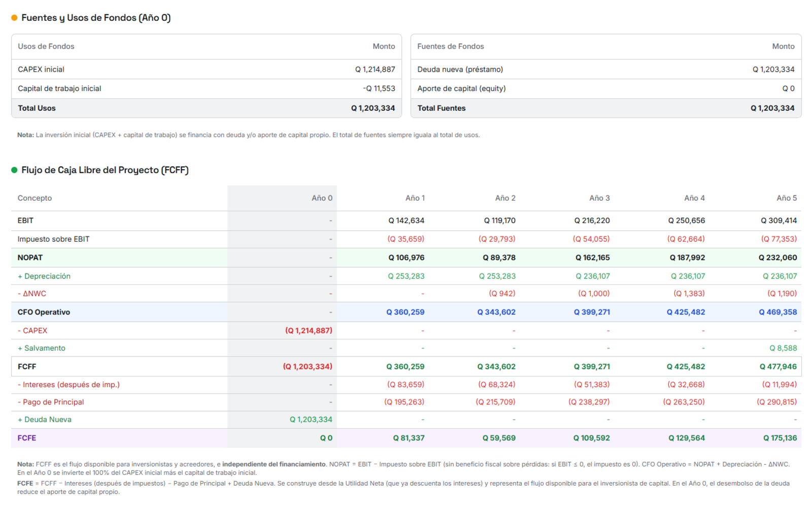Click the Deuda Nueva Año 0 value
The image size is (812, 508).
tap(311, 420)
